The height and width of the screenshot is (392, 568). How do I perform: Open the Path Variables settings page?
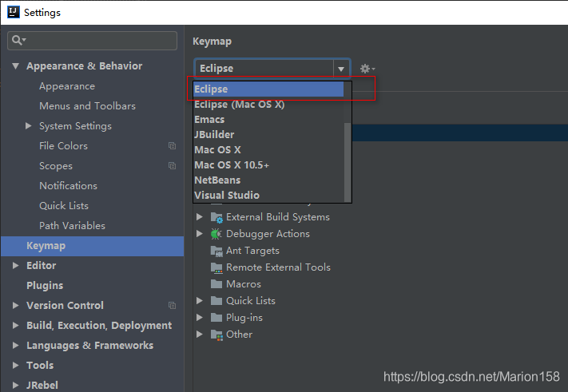pyautogui.click(x=72, y=225)
